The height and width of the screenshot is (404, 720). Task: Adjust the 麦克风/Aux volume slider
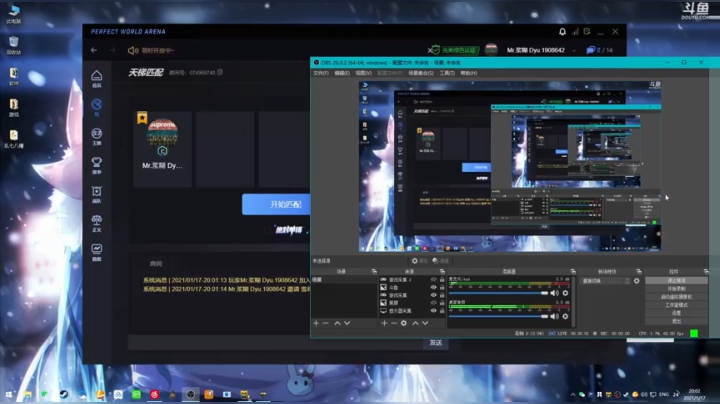[499, 293]
